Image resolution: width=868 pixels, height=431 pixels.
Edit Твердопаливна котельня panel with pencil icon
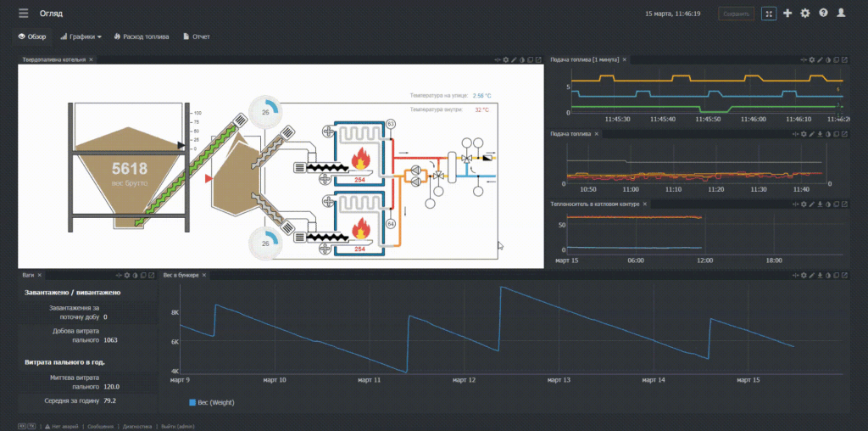point(514,60)
